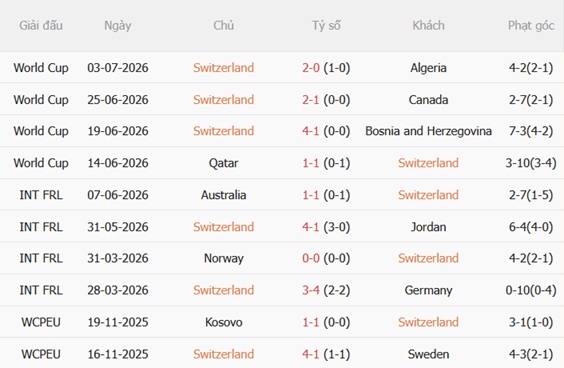The width and height of the screenshot is (564, 368).
Task: Click the Giải đấu column header
Action: pyautogui.click(x=41, y=26)
